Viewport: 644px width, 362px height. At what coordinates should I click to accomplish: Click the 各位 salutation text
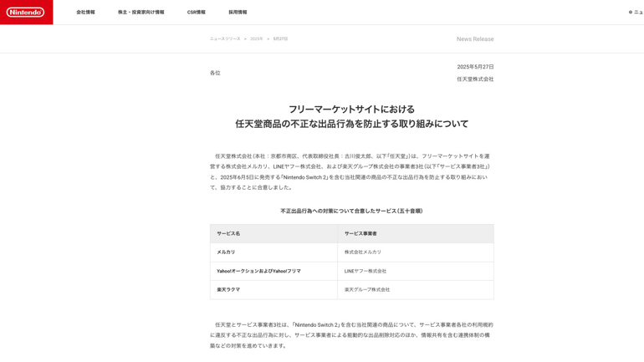pos(215,73)
